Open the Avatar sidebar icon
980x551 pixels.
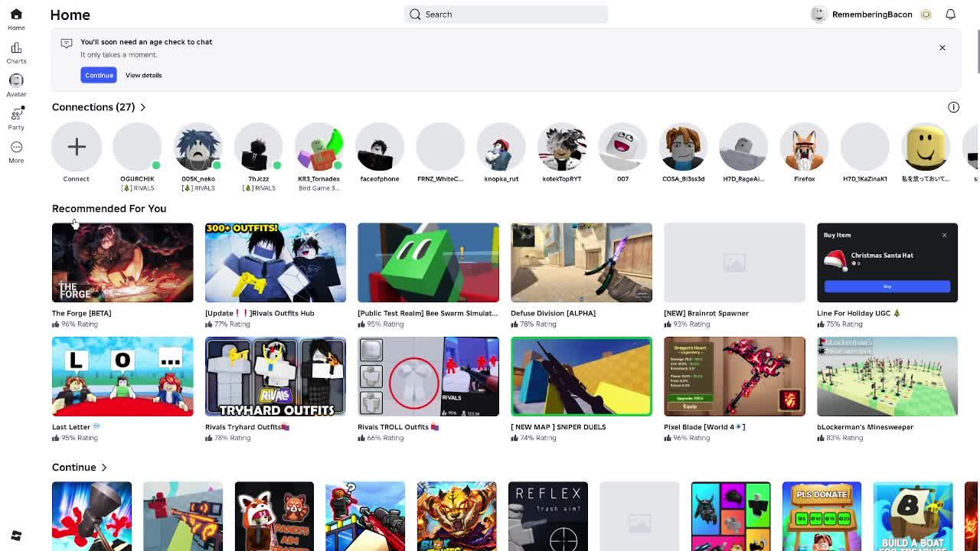tap(16, 86)
